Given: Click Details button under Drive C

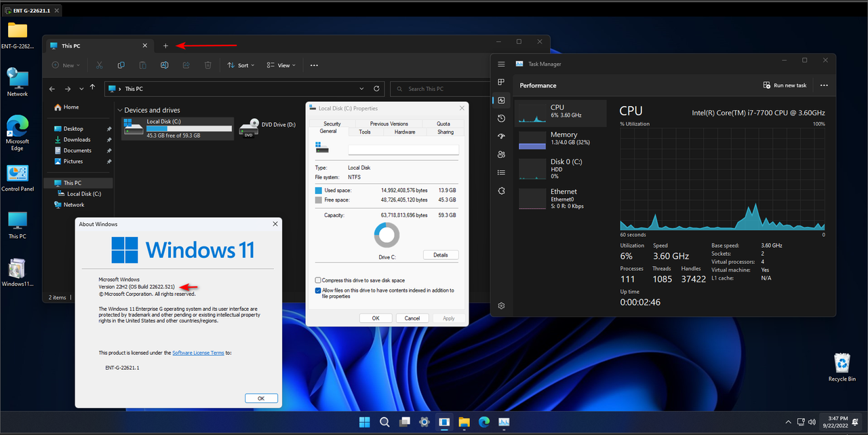Looking at the screenshot, I should 441,255.
